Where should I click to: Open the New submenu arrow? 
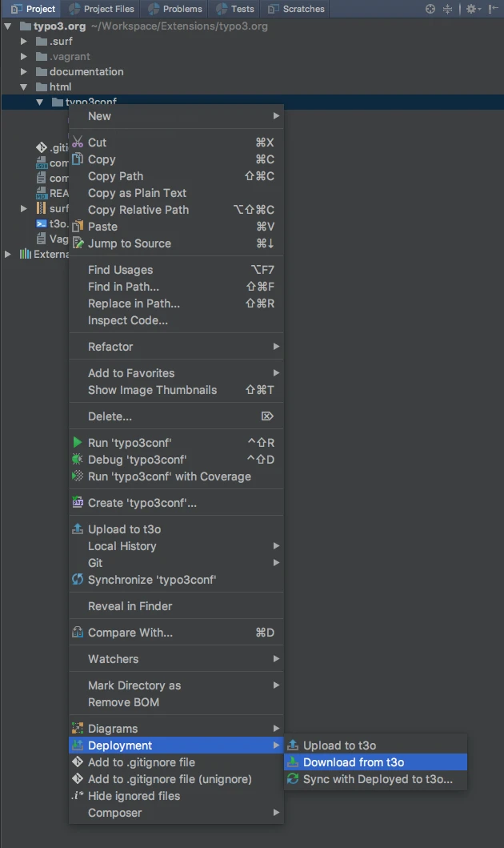pyautogui.click(x=276, y=116)
